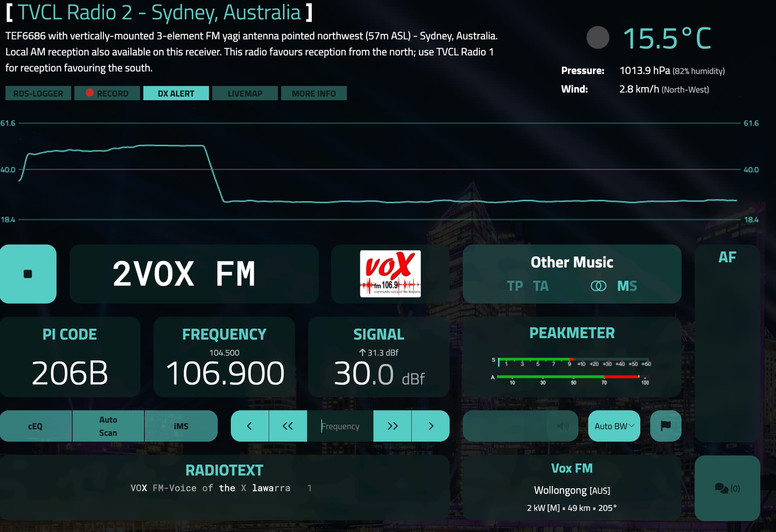Click the mute speaker icon
776x532 pixels.
(x=562, y=426)
